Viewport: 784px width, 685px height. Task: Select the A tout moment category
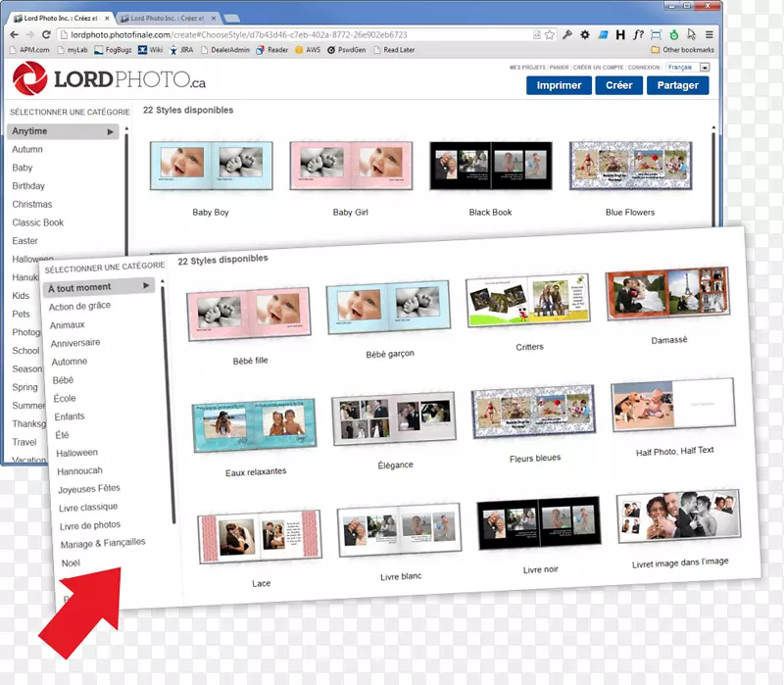99,287
